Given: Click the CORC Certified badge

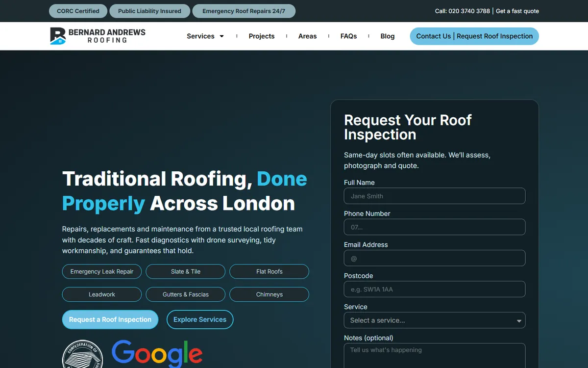Looking at the screenshot, I should point(78,11).
